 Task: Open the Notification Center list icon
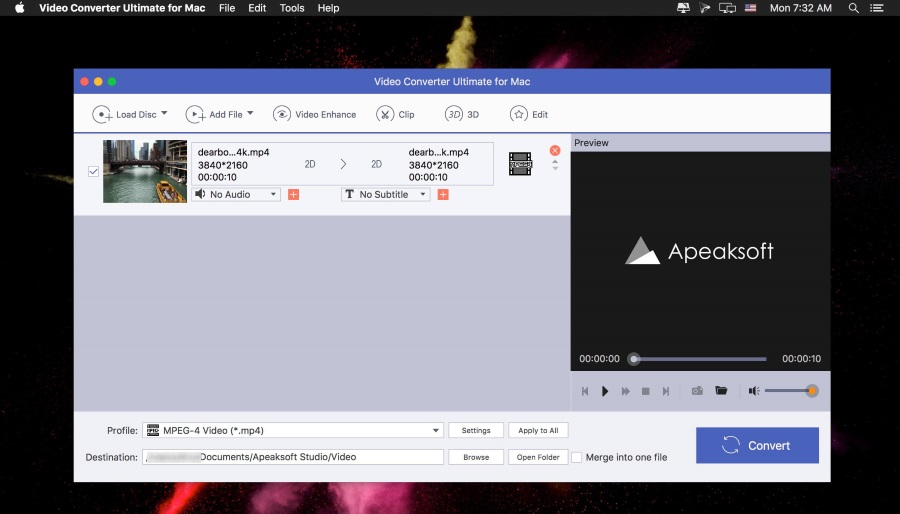pyautogui.click(x=876, y=8)
